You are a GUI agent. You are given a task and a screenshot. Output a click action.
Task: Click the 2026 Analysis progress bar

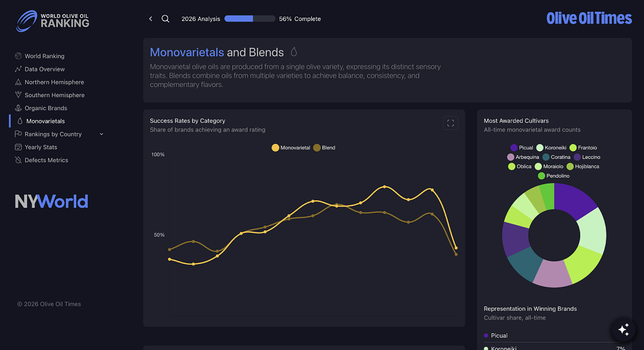coord(250,19)
